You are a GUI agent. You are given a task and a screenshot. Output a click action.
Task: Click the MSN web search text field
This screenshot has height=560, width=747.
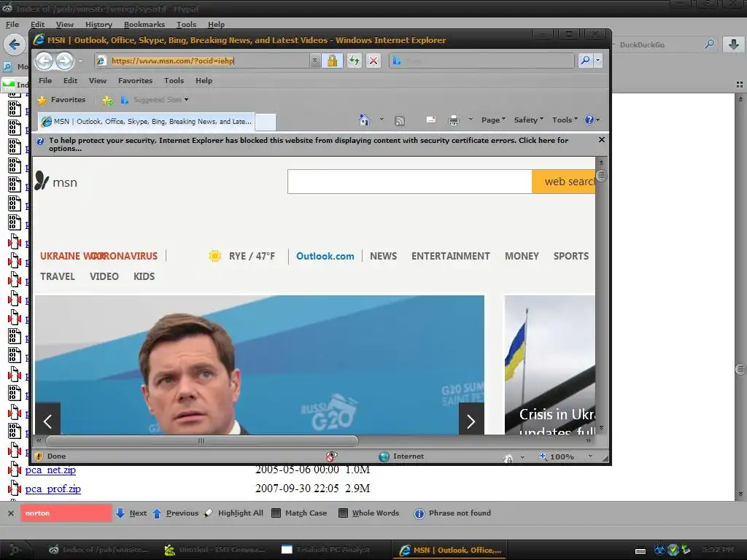pos(409,182)
